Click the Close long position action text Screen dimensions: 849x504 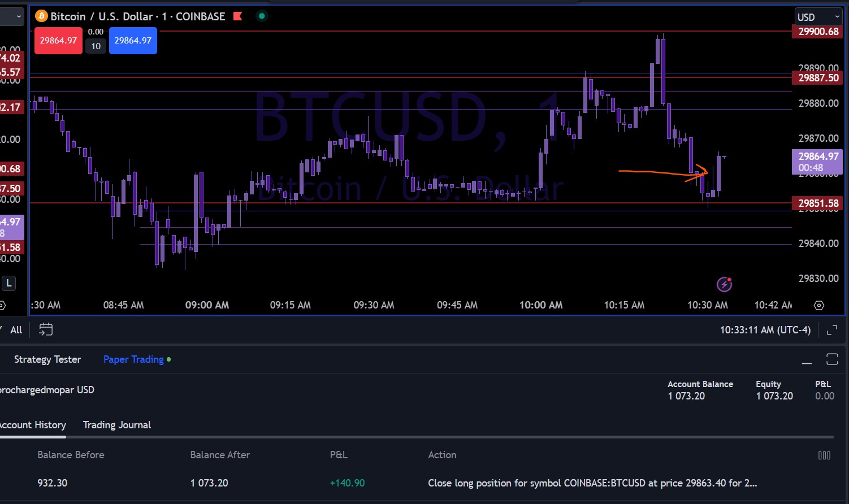(592, 483)
